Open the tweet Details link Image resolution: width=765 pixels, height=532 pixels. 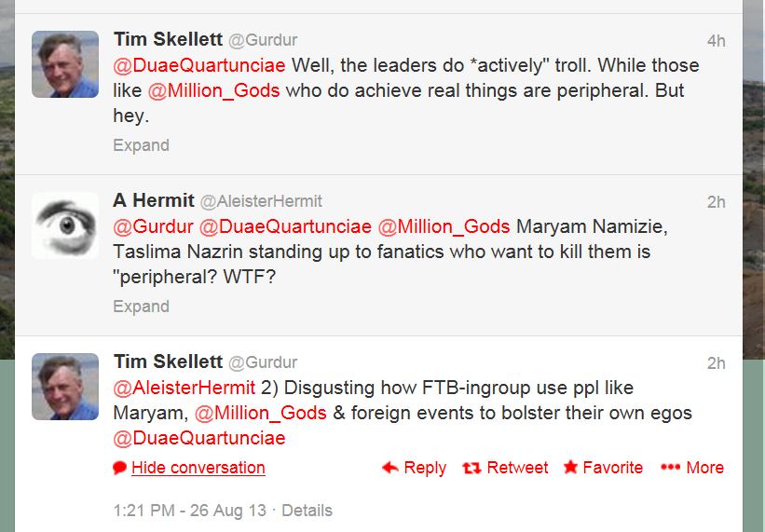tap(307, 511)
